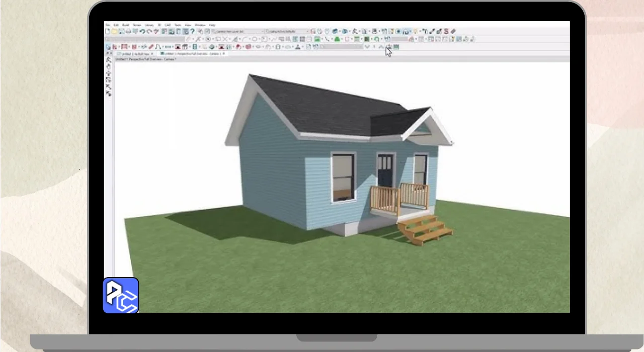The width and height of the screenshot is (644, 352).
Task: Click the Redo arrow icon
Action: (150, 31)
